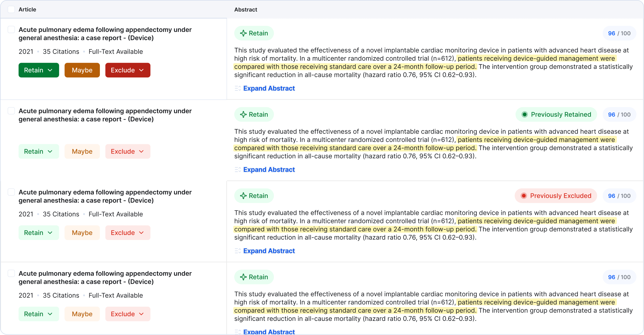Click 'Full-Text Available' in the first article row

[115, 51]
